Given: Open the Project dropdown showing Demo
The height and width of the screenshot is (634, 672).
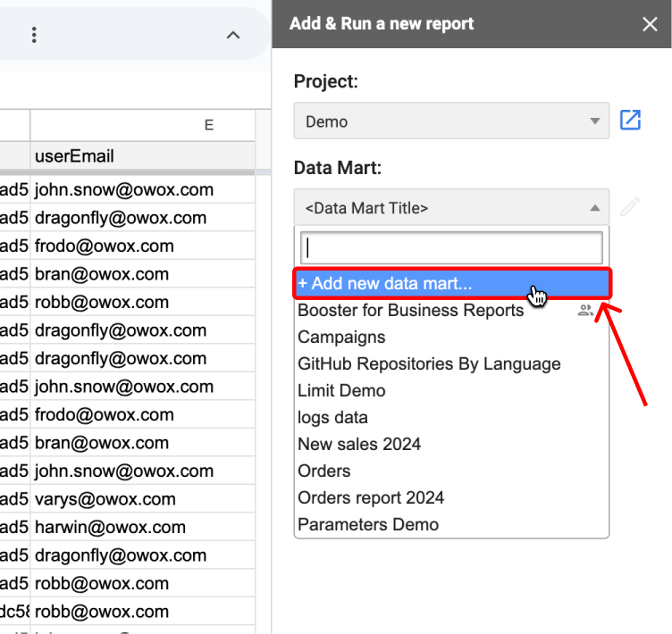Looking at the screenshot, I should coord(451,121).
